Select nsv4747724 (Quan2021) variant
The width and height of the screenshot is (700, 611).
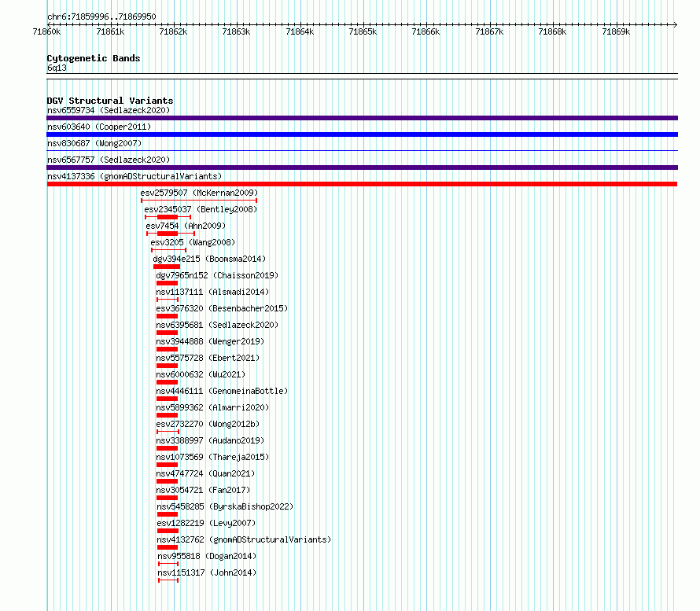[205, 473]
